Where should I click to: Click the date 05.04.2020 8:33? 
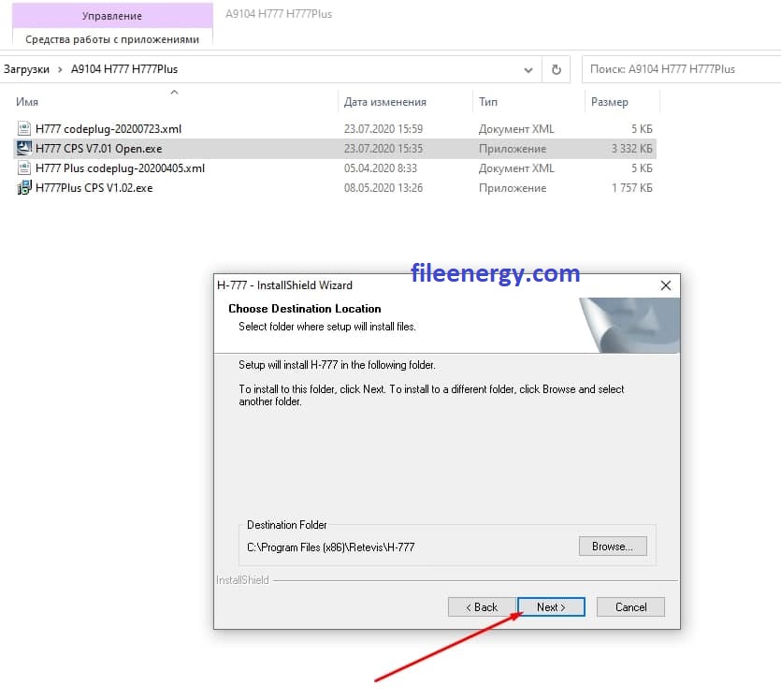pos(380,168)
